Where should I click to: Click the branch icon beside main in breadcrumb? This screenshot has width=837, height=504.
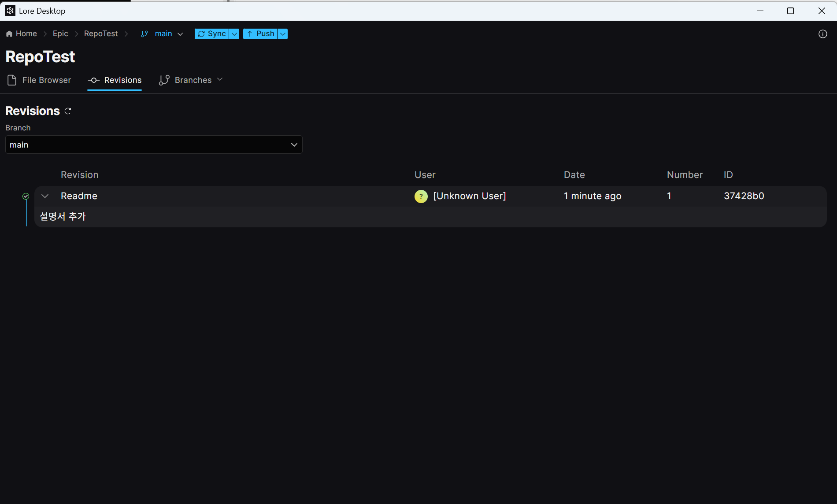click(x=144, y=34)
